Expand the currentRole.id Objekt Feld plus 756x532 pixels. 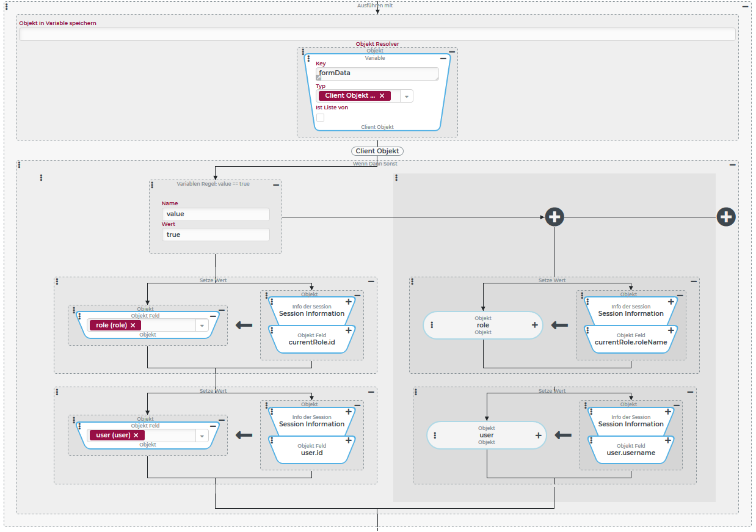(349, 330)
